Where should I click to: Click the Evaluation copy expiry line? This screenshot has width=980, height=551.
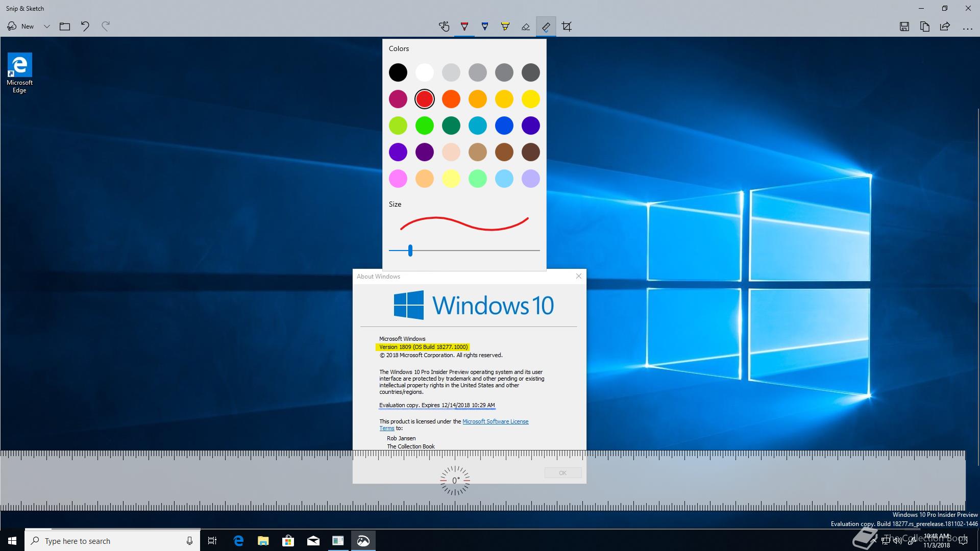[437, 405]
